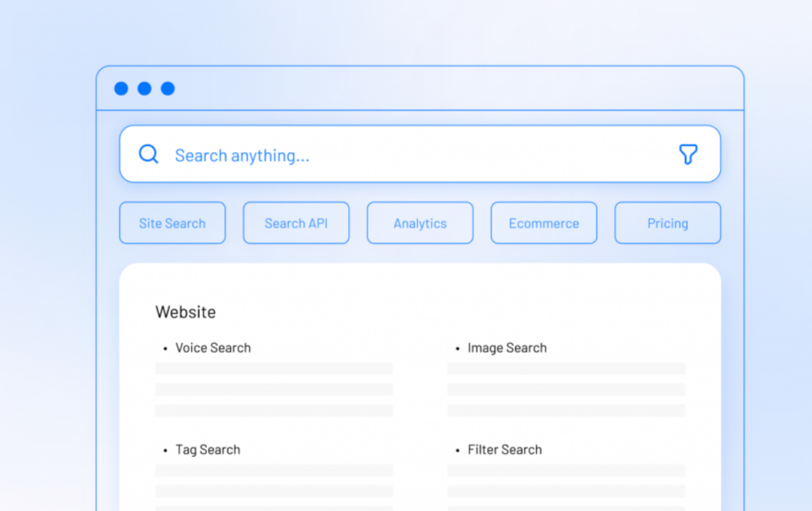812x511 pixels.
Task: Focus the 'Search anything...' input field
Action: 396,156
